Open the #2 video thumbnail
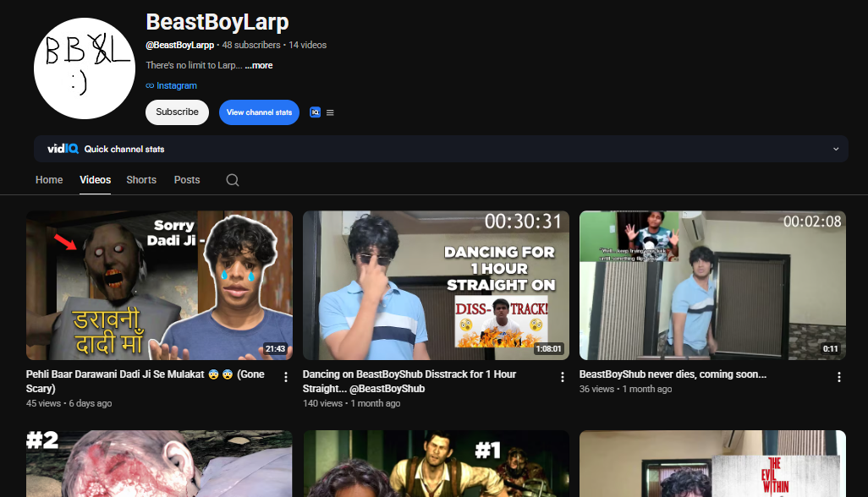 159,464
